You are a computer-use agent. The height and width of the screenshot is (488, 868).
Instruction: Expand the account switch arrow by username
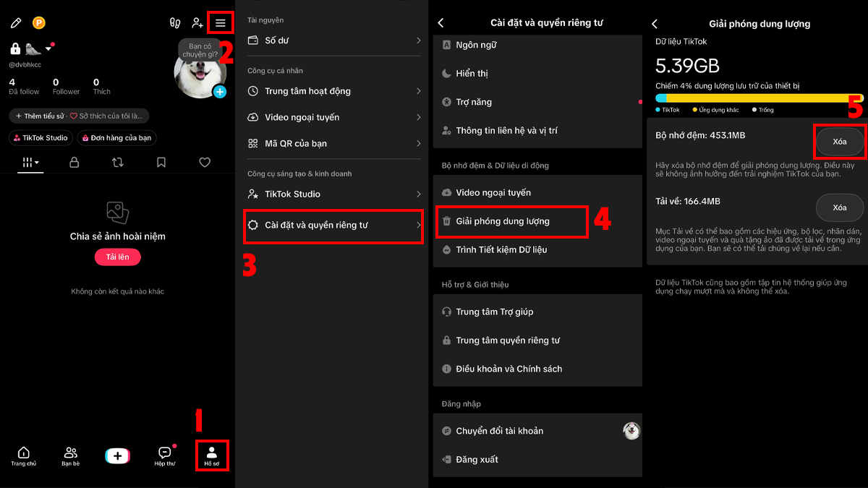[48, 49]
